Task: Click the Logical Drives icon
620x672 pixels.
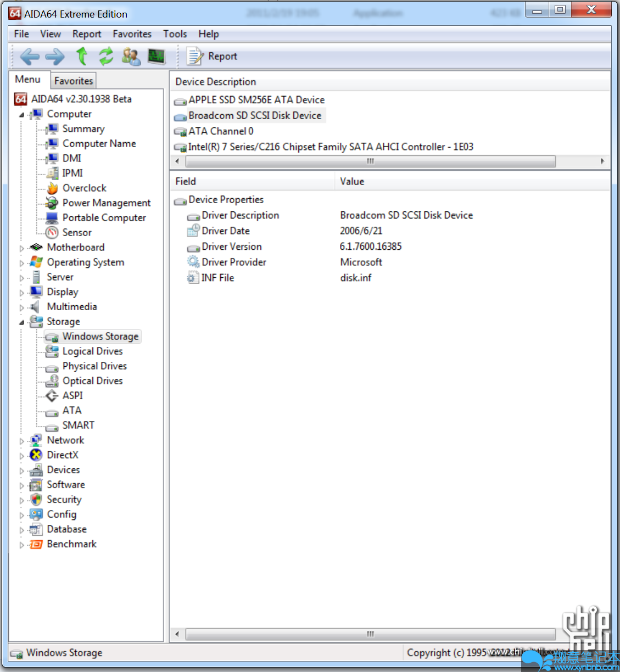Action: tap(52, 351)
